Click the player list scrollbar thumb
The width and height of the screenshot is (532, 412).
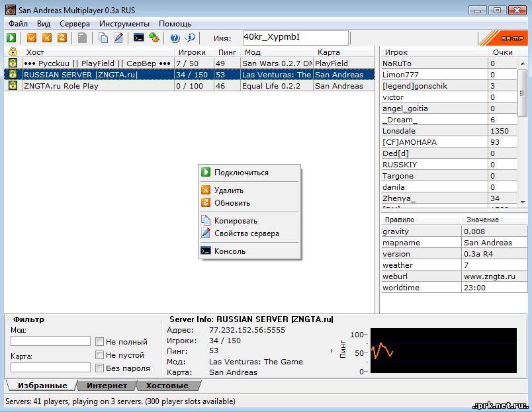coord(523,93)
